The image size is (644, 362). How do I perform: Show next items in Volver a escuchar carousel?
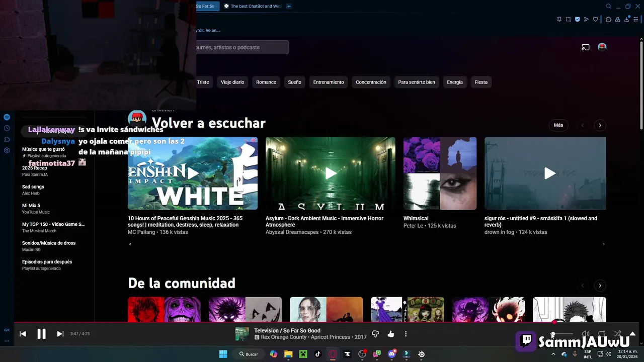coord(600,125)
